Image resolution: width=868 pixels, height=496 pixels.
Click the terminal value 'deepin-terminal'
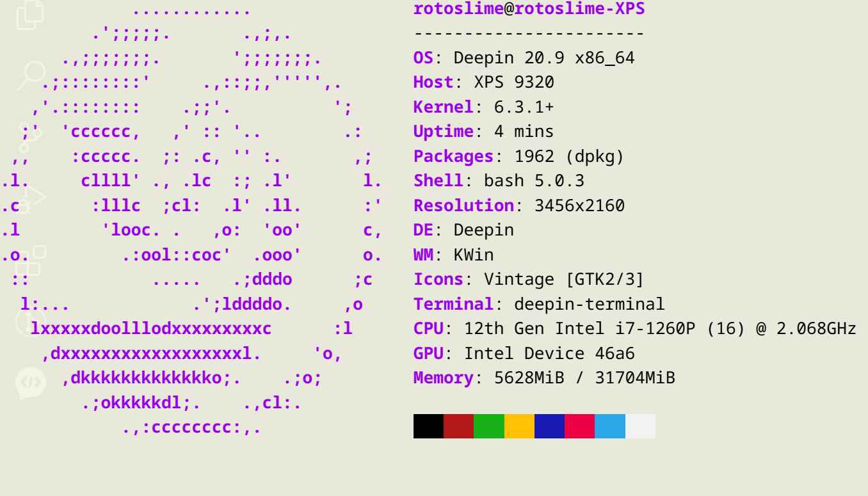pyautogui.click(x=590, y=304)
